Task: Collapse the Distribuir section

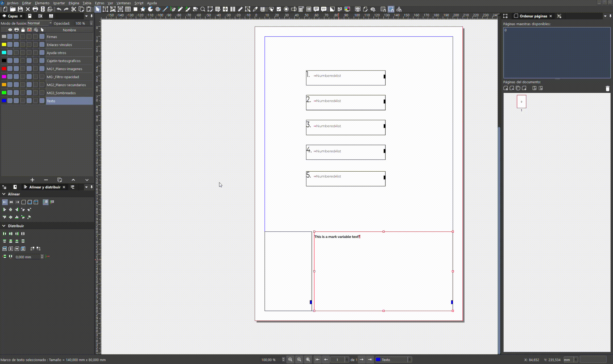Action: click(4, 226)
